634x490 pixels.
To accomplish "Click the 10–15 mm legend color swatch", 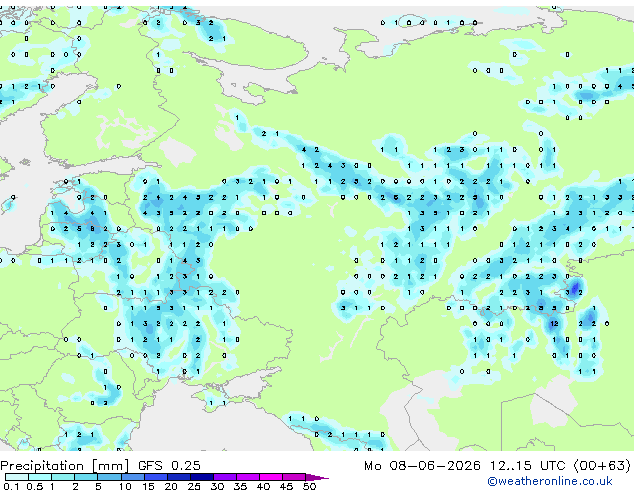I will pos(133,477).
